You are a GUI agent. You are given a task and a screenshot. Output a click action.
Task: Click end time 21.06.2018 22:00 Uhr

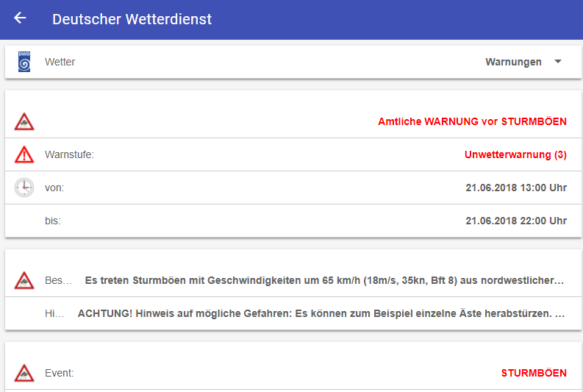point(516,221)
